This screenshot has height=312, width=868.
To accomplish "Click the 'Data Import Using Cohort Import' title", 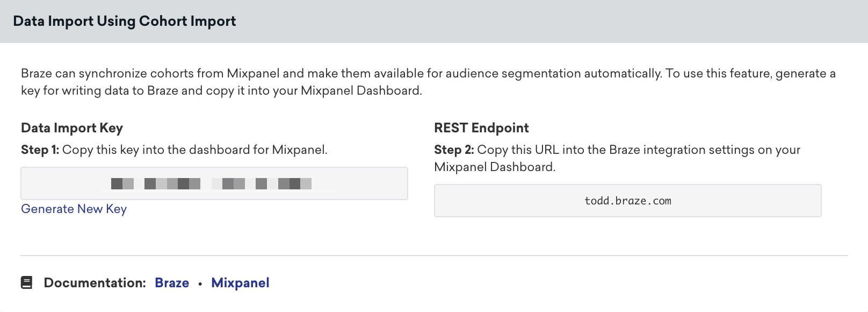I will pos(124,21).
